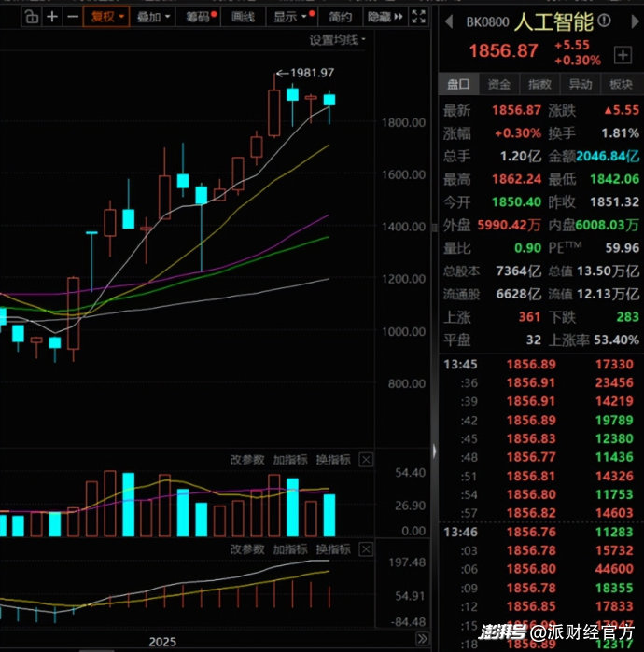The width and height of the screenshot is (644, 652).
Task: Add 人工智能 to watchlist with plus icon
Action: tap(622, 56)
